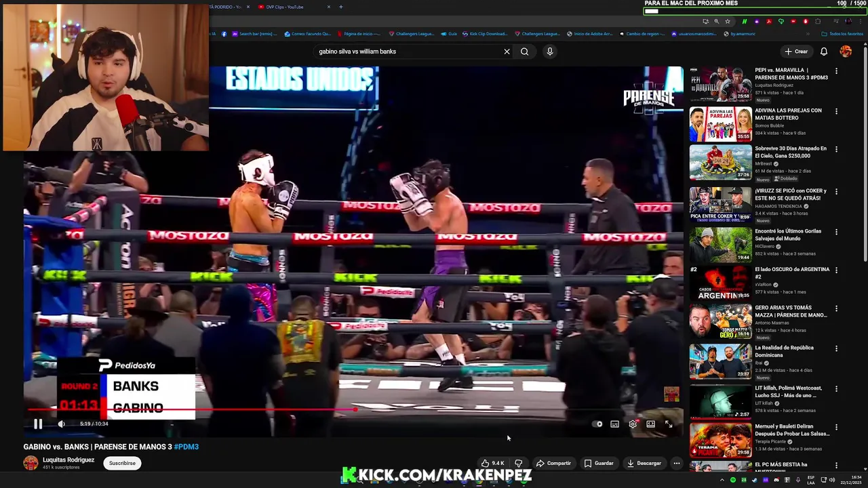Open the browser extensions puzzle icon
868x488 pixels.
(x=818, y=21)
